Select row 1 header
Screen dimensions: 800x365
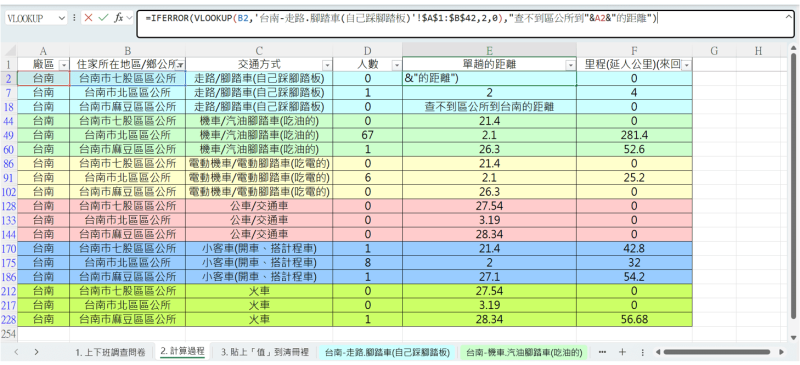pyautogui.click(x=9, y=64)
